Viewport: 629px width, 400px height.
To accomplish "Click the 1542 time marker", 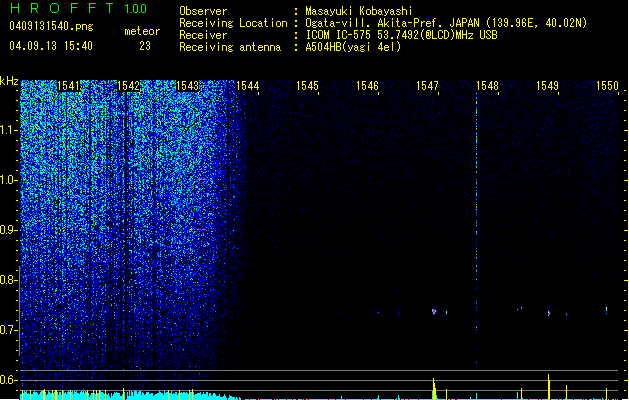I will click(128, 86).
